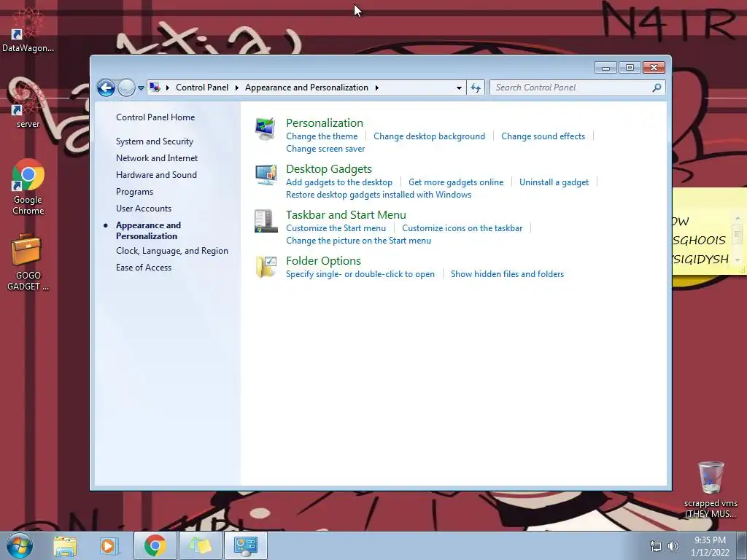Open the volume speaker tray icon

[x=673, y=546]
